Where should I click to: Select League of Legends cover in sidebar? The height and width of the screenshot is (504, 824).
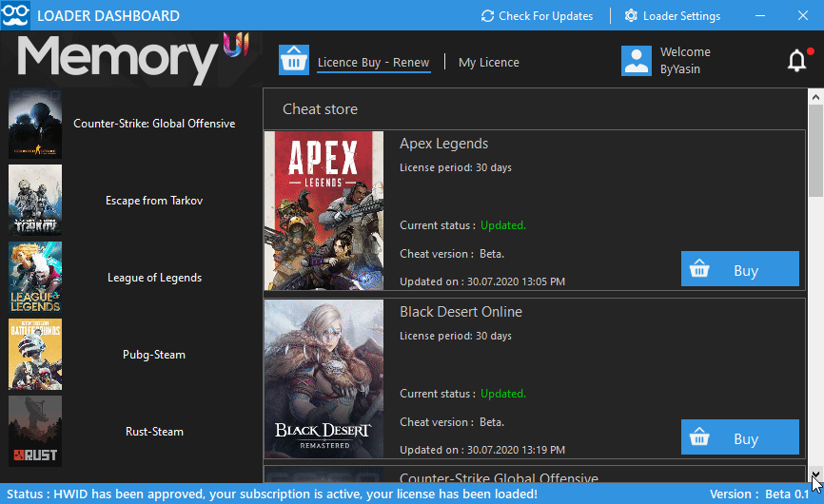[35, 278]
